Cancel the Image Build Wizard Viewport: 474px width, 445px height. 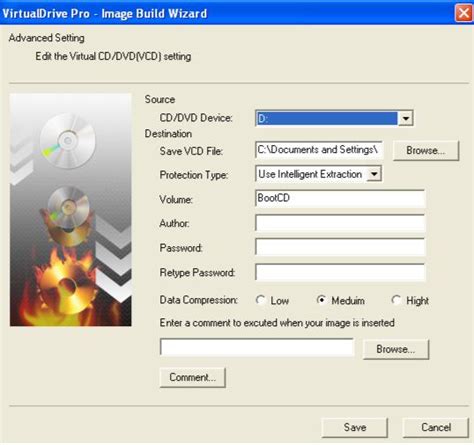point(436,428)
